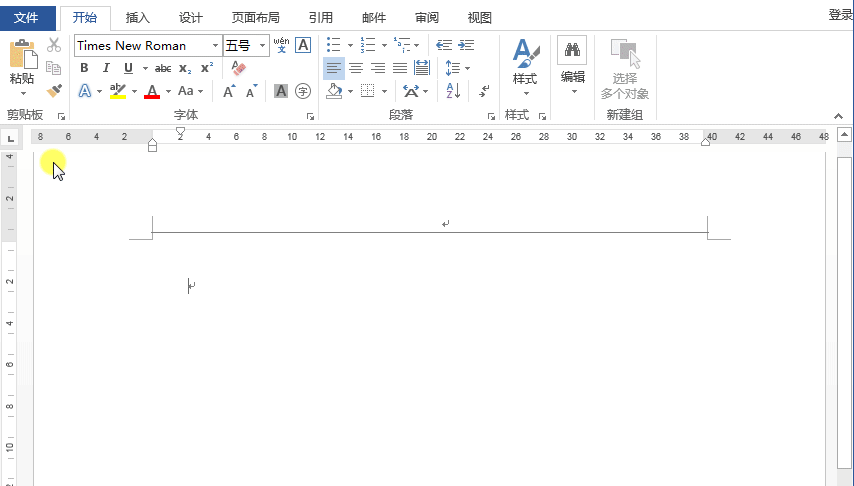Apply subscript formatting
854x486 pixels.
coord(185,68)
